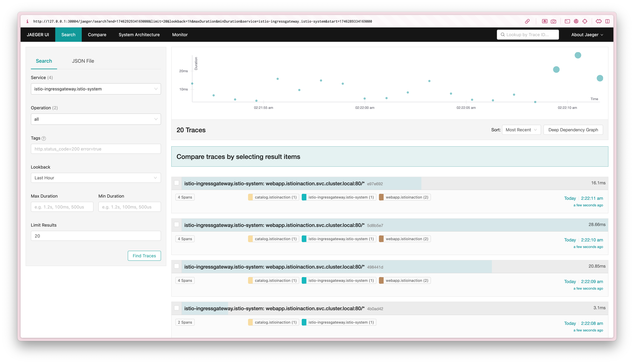Click the Max Duration input field

(x=62, y=207)
